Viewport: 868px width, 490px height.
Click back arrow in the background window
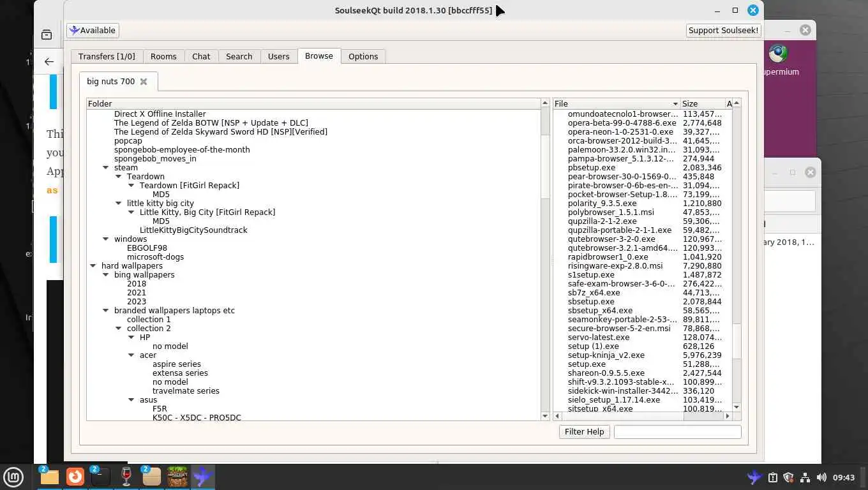pyautogui.click(x=49, y=62)
